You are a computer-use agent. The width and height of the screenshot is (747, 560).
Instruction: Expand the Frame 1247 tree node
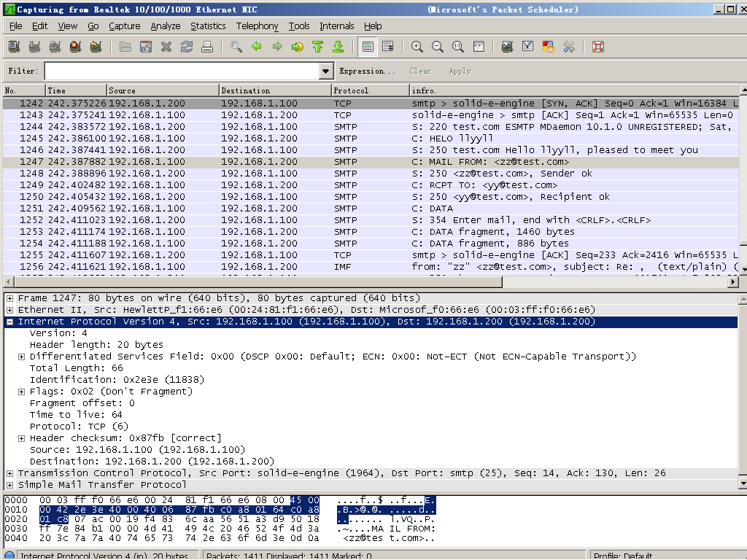(x=9, y=298)
